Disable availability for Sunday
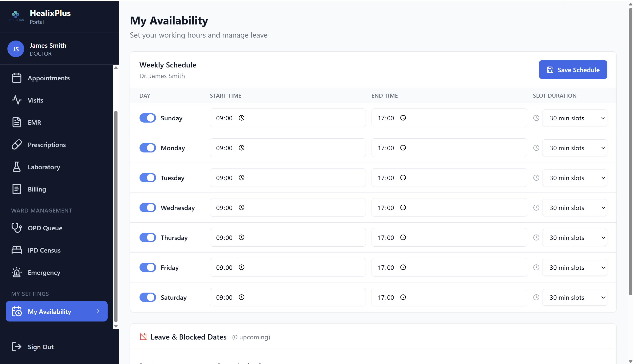Image resolution: width=633 pixels, height=364 pixels. [x=148, y=118]
